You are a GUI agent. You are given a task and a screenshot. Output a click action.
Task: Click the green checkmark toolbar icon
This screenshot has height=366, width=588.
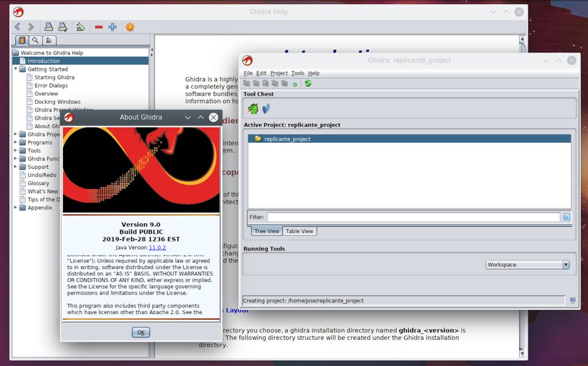tap(295, 84)
